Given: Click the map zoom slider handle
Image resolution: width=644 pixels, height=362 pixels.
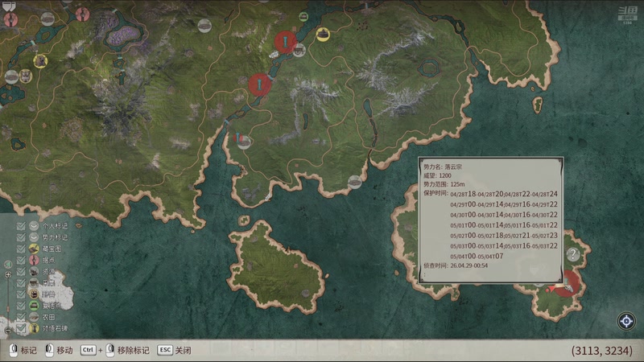Looking at the screenshot, I should [x=8, y=309].
